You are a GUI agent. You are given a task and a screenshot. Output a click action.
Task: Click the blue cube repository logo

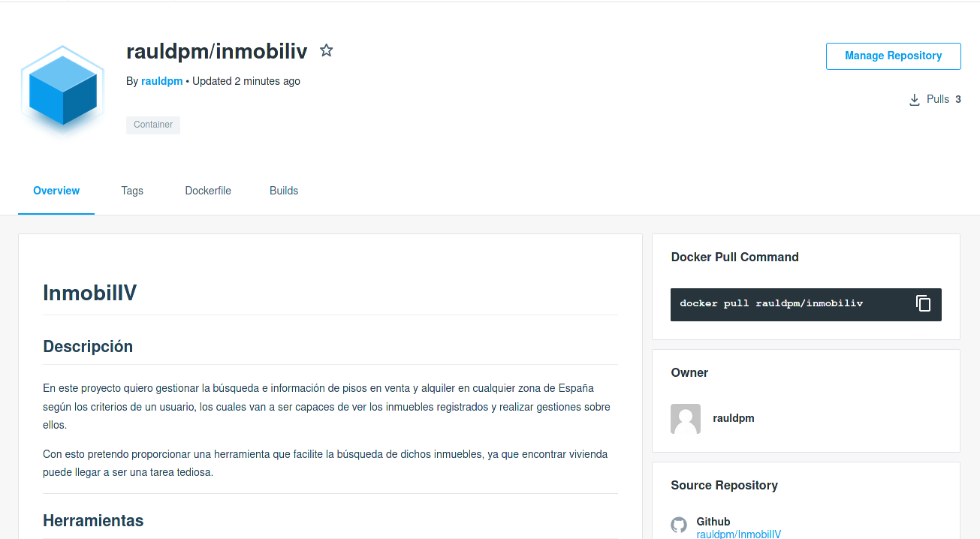click(x=62, y=90)
